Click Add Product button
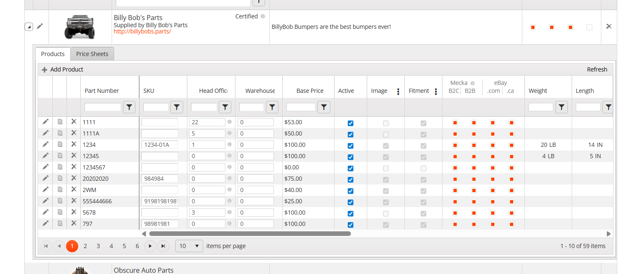Viewport: 644px width, 274px height. click(x=62, y=69)
